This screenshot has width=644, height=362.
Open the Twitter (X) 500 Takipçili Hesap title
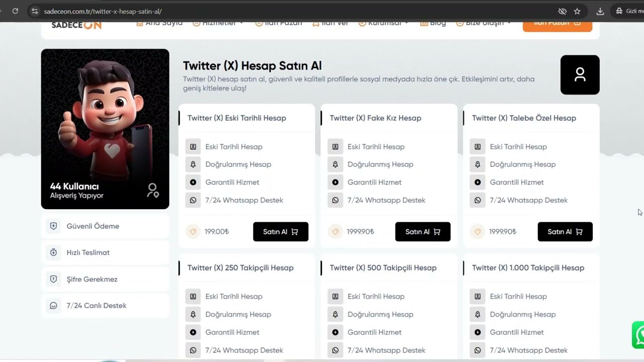point(383,268)
